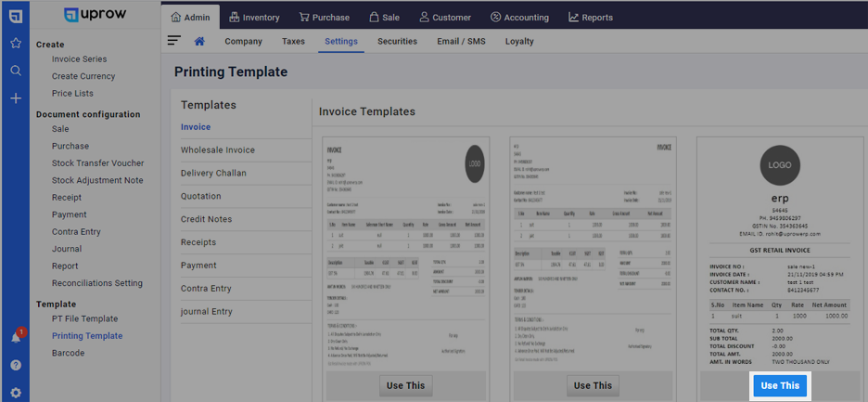Open Stock Adjustment Note link
868x402 pixels.
[x=97, y=180]
